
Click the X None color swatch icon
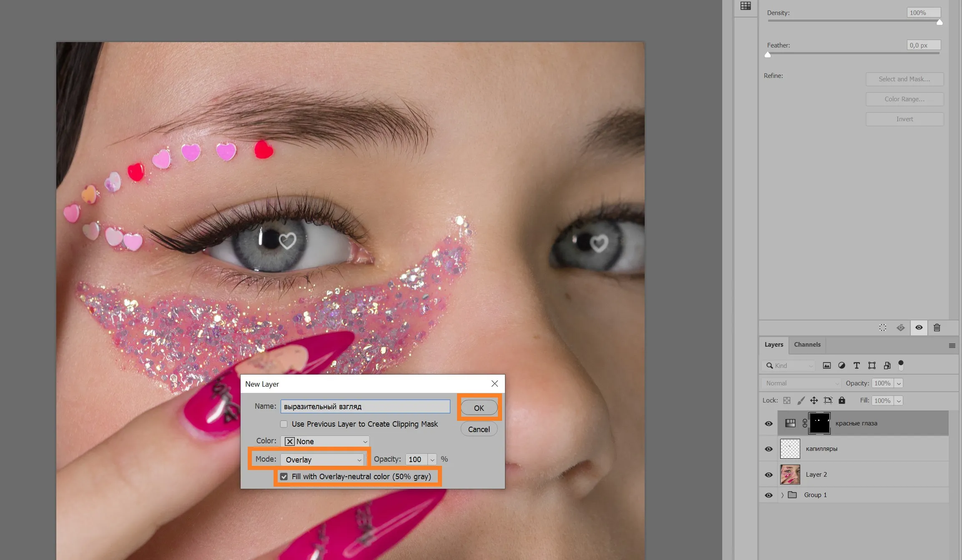click(x=290, y=441)
